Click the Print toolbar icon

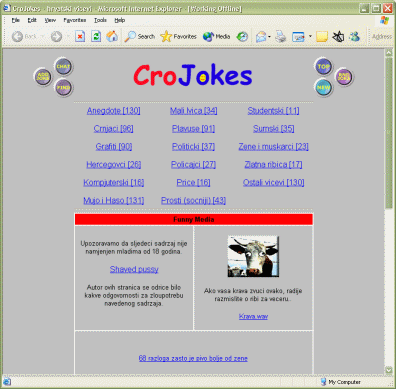click(x=280, y=36)
